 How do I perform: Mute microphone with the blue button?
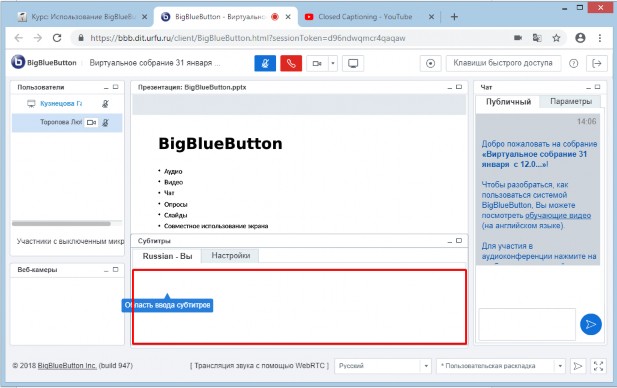pyautogui.click(x=265, y=63)
